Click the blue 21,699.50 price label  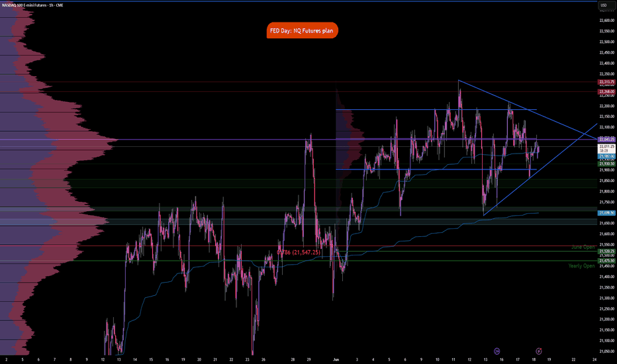(606, 213)
